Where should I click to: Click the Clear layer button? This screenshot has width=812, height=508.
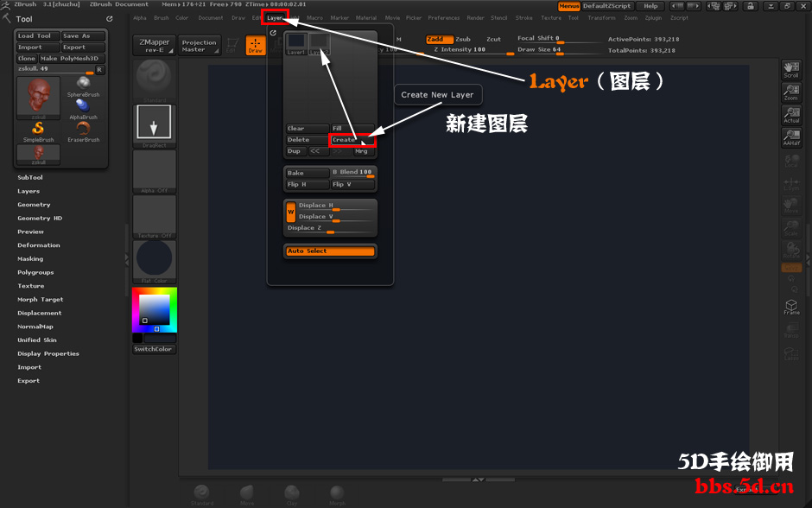[x=308, y=129]
